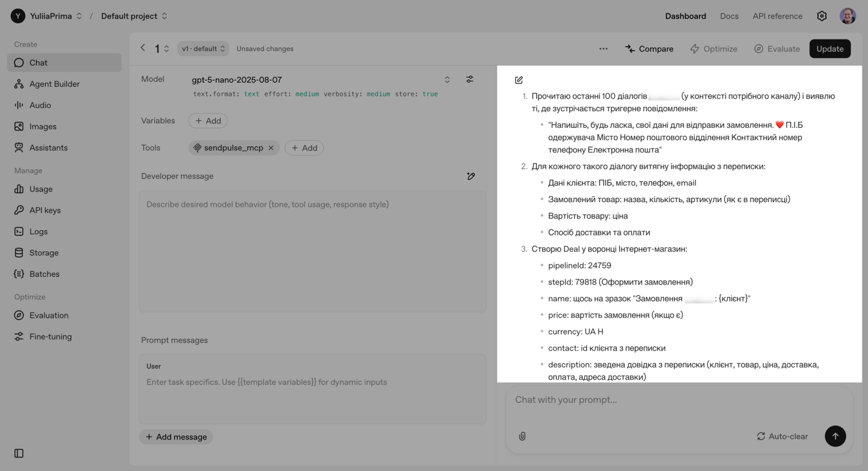Image resolution: width=868 pixels, height=471 pixels.
Task: Open settings gear icon
Action: pyautogui.click(x=822, y=16)
